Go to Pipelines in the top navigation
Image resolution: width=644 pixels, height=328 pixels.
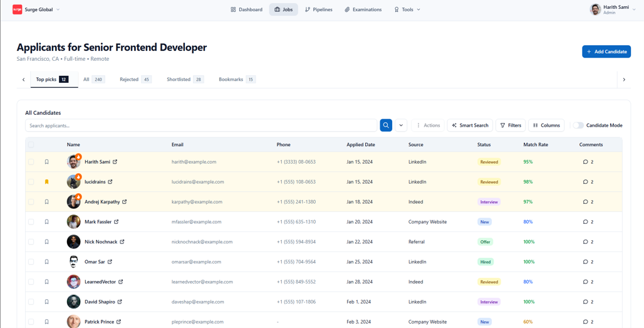click(x=319, y=9)
